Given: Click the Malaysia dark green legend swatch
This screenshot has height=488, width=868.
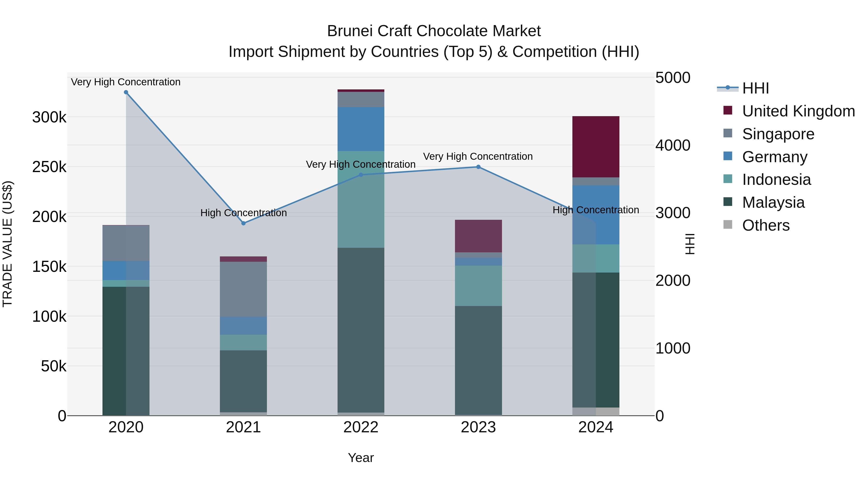Looking at the screenshot, I should [728, 201].
